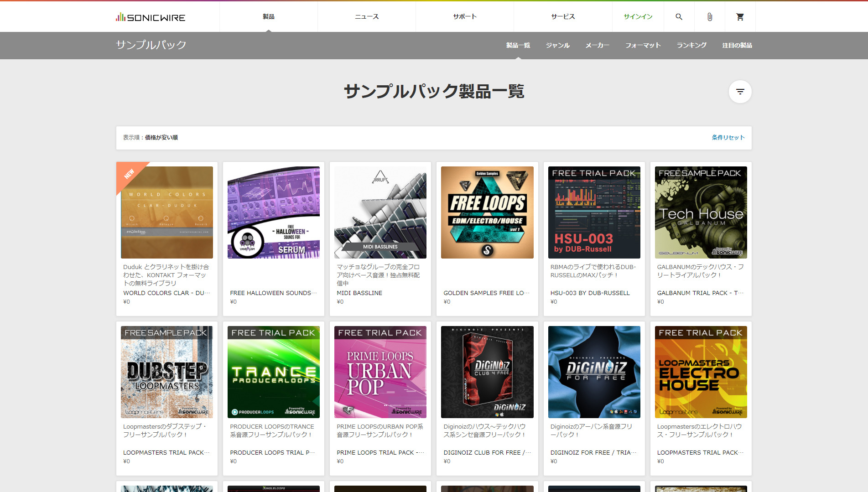Select the ジャンル tab
Image resolution: width=868 pixels, height=492 pixels.
[x=557, y=46]
